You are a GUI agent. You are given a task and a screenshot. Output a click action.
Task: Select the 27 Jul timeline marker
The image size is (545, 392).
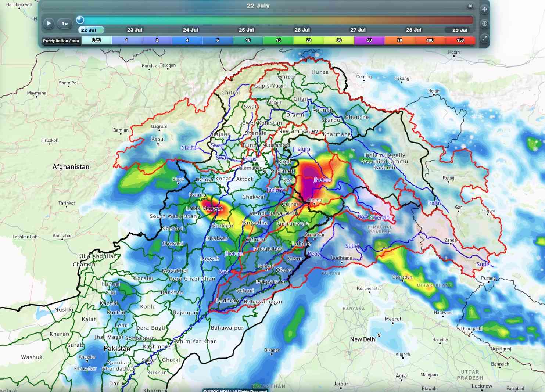coord(358,30)
